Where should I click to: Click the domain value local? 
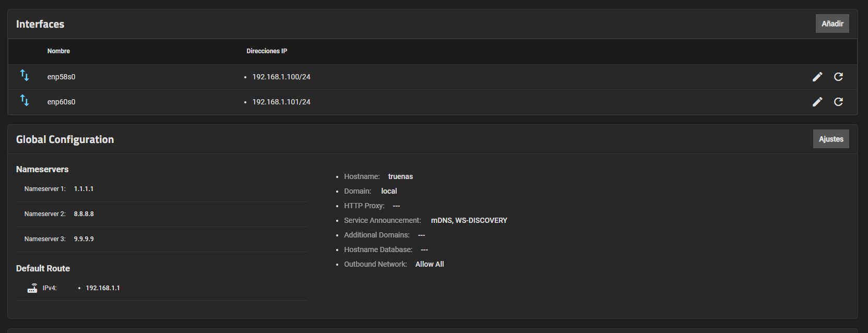389,191
